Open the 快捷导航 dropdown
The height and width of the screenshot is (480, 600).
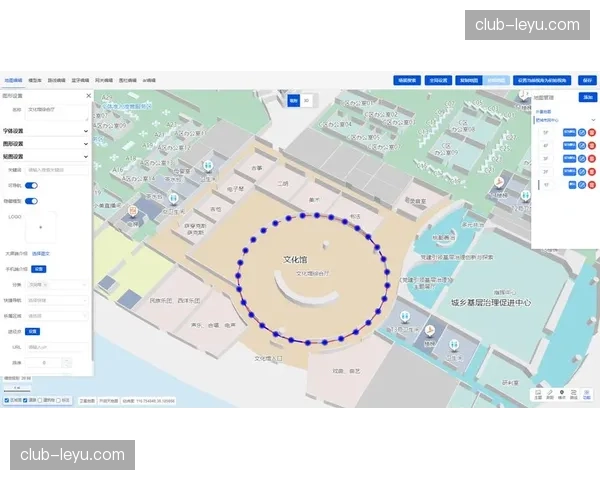tap(57, 300)
